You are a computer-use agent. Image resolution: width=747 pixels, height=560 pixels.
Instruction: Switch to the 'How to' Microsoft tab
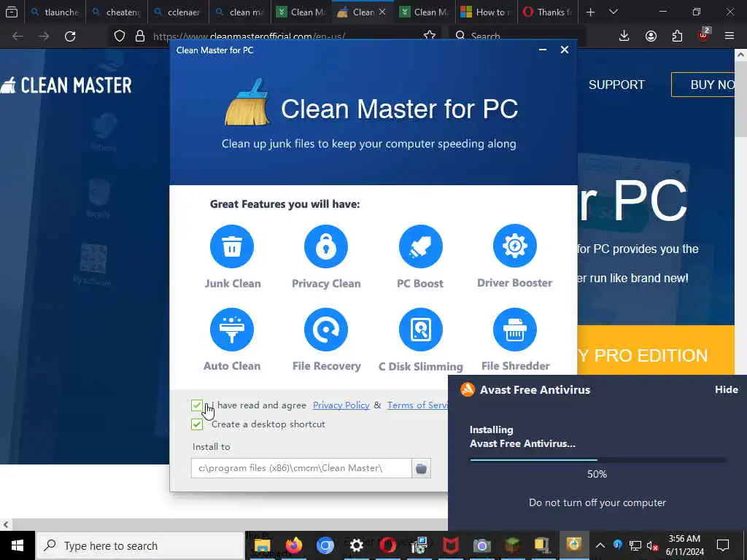point(486,12)
